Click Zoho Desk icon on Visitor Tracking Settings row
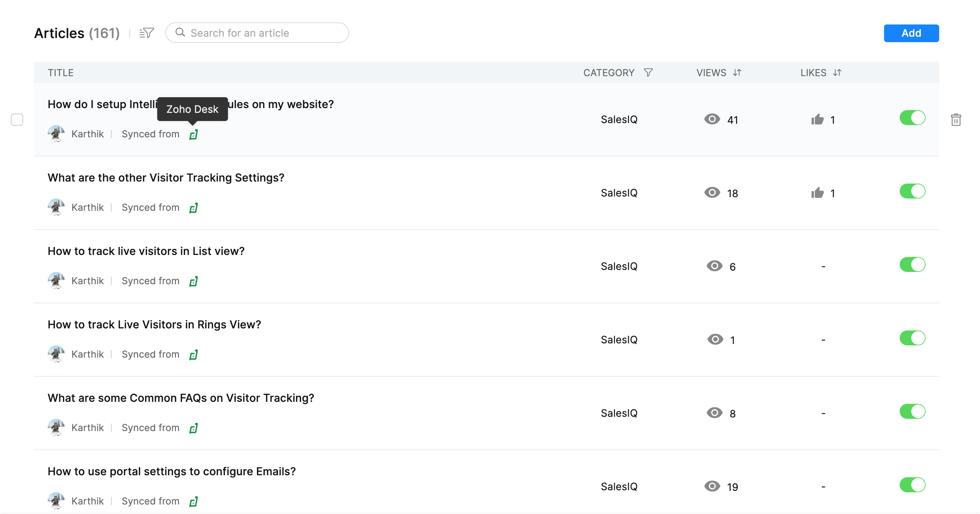The height and width of the screenshot is (514, 980). click(193, 208)
